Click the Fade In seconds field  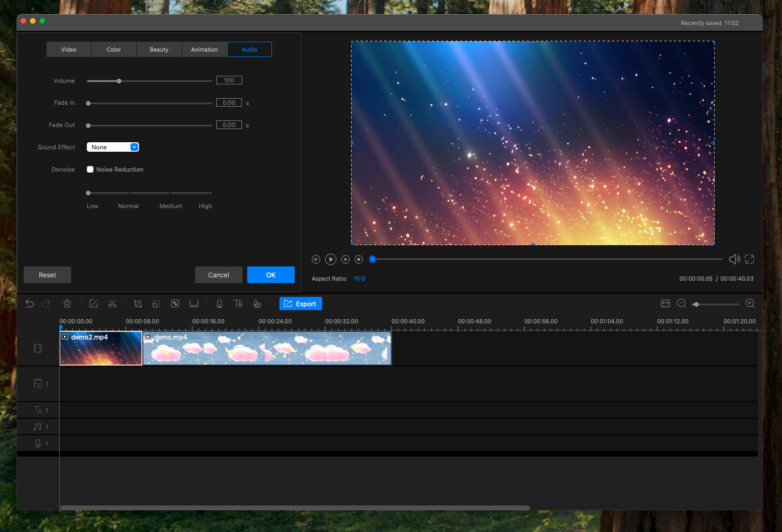click(x=229, y=102)
